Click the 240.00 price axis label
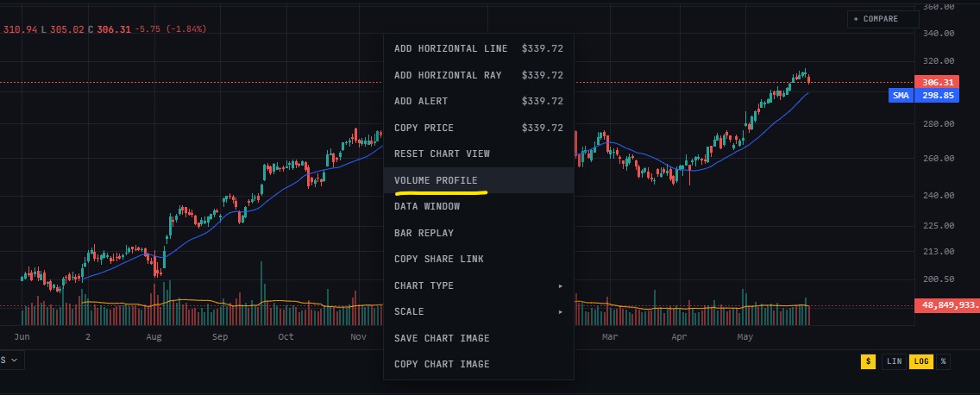 939,196
